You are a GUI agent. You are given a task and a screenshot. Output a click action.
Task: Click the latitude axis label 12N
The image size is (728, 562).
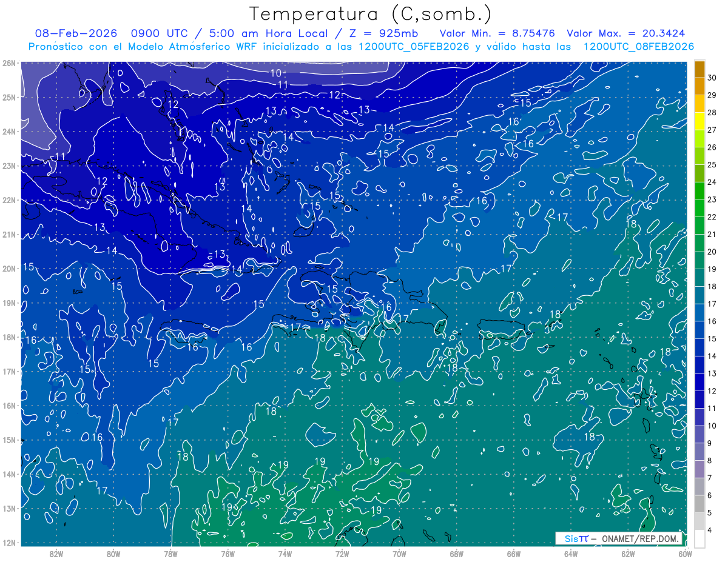coord(8,543)
